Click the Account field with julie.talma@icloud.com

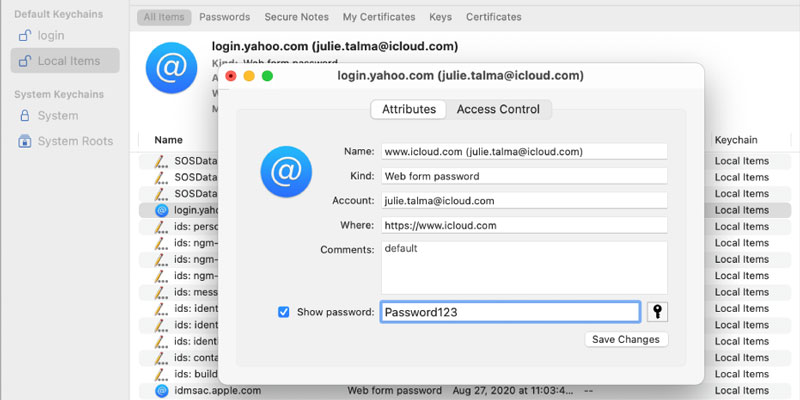(x=524, y=200)
